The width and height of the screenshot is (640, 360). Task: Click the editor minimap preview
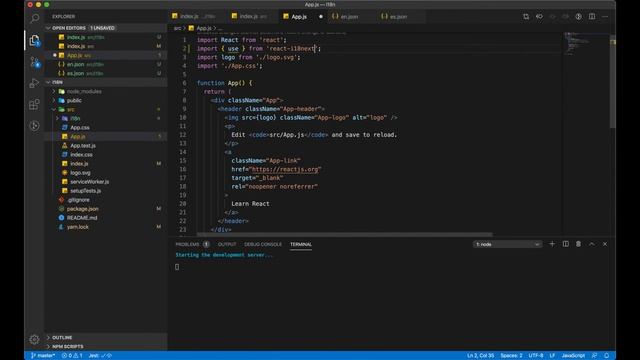577,44
